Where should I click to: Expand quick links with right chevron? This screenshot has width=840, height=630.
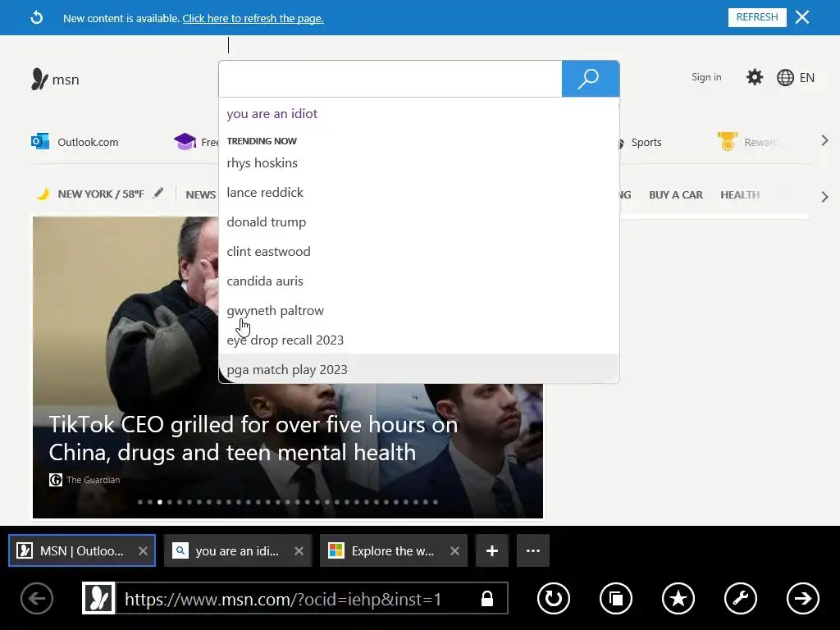tap(825, 141)
